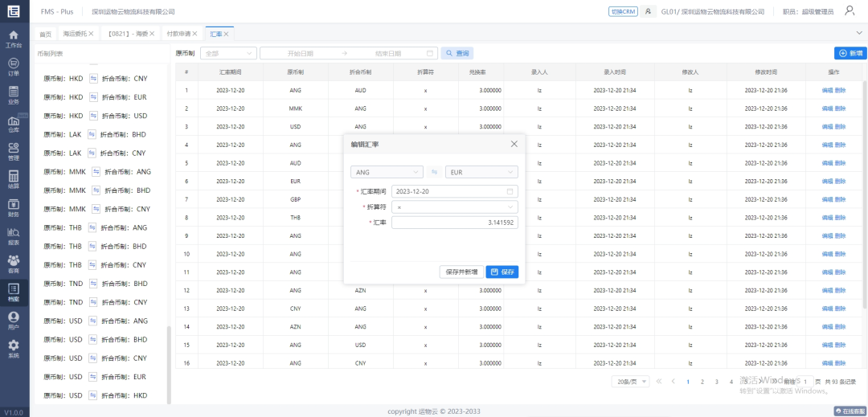The image size is (868, 417).
Task: Open the ANG source currency dropdown in dialog
Action: pos(387,172)
